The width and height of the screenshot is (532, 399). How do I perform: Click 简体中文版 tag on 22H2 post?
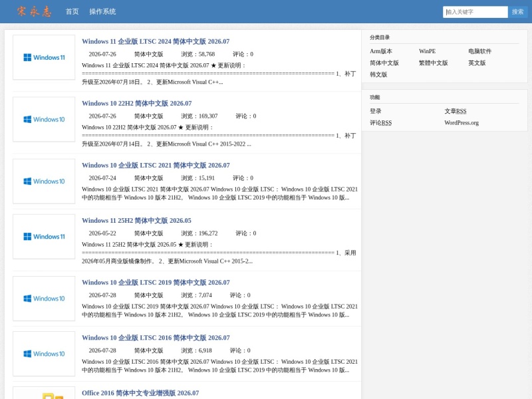[148, 116]
